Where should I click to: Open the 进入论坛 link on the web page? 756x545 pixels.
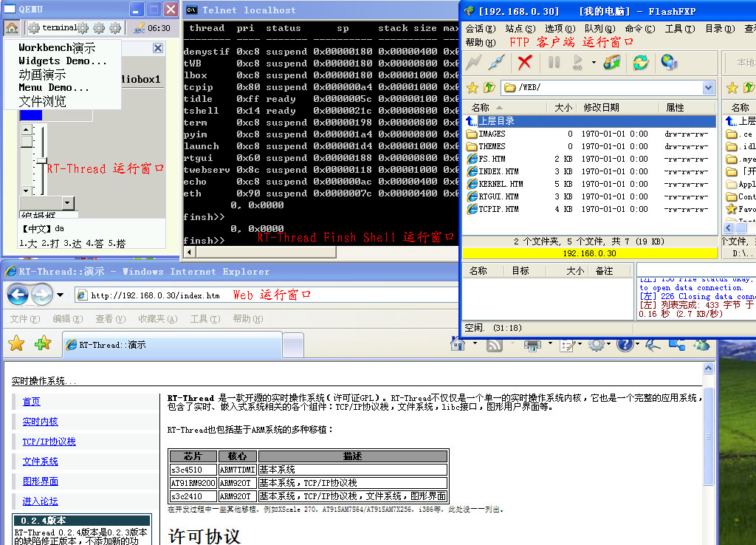pyautogui.click(x=40, y=501)
